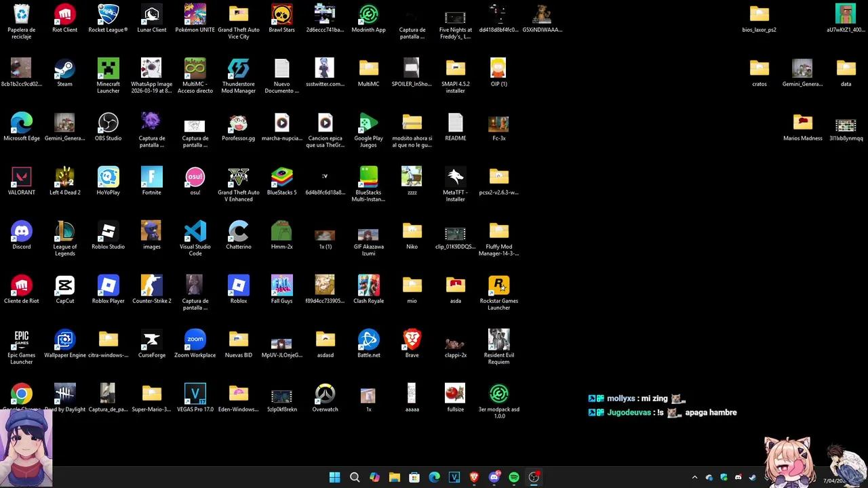
Task: Launch Pokémon UNITE desktop shortcut
Action: (195, 18)
